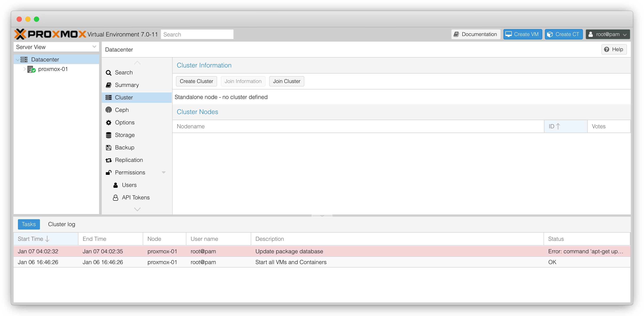This screenshot has width=644, height=316.
Task: Expand the proxmox-01 tree node
Action: tap(24, 69)
